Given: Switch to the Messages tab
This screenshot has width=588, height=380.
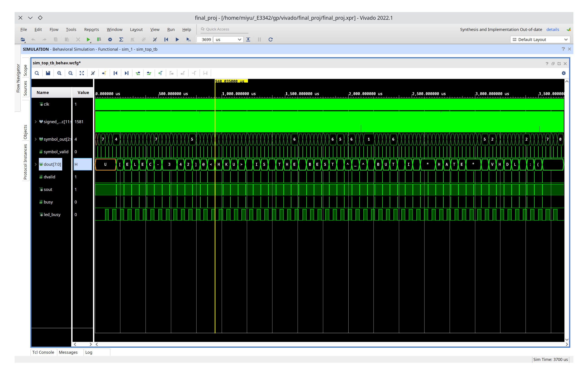Looking at the screenshot, I should point(69,352).
